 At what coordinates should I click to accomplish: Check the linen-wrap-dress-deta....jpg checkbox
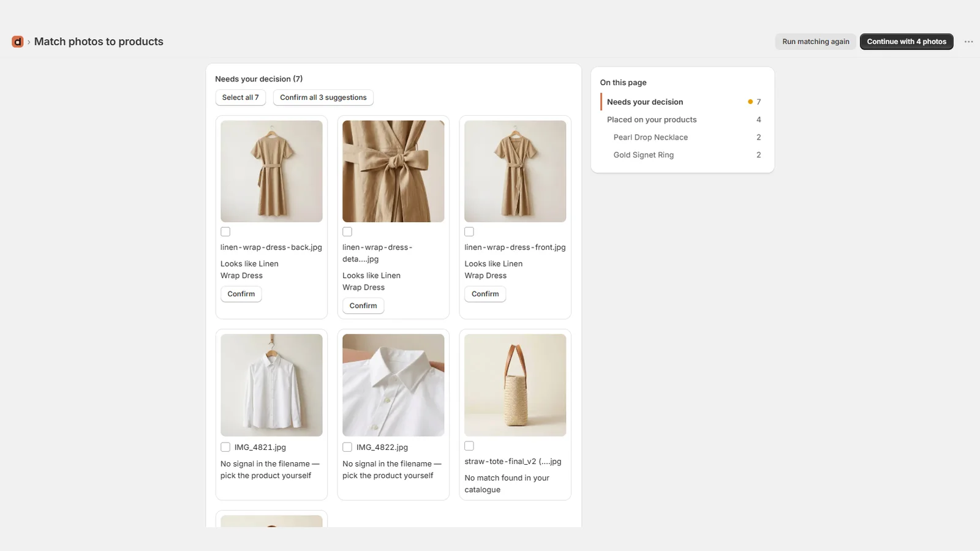click(347, 232)
